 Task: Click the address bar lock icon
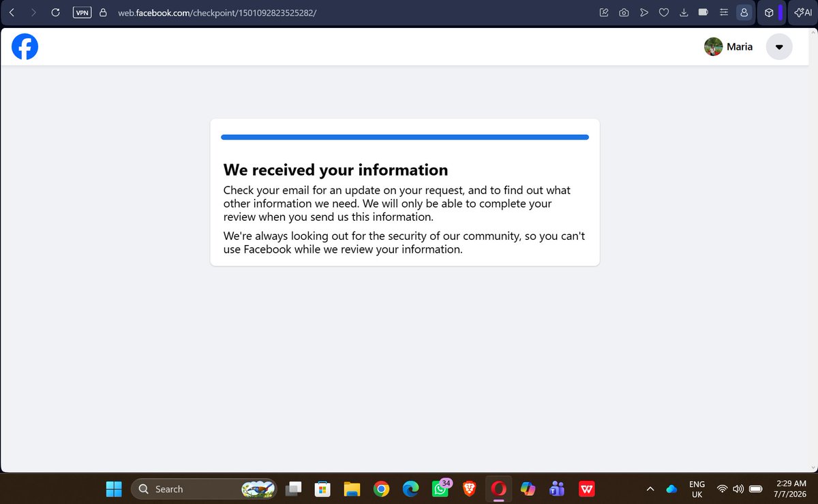click(x=104, y=12)
